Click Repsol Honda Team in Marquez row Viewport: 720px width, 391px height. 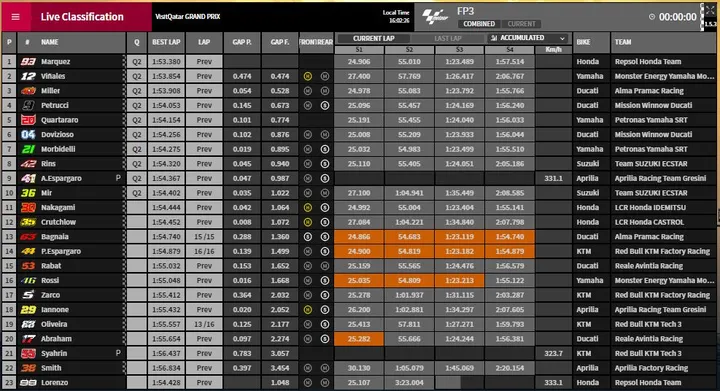pyautogui.click(x=648, y=61)
